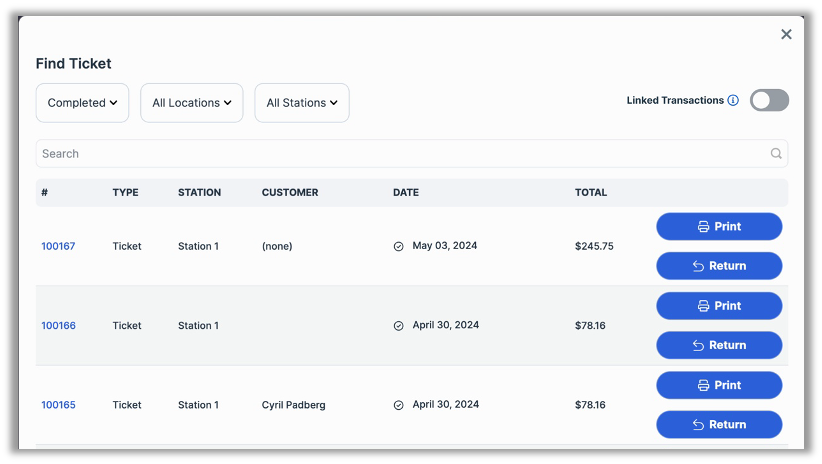Expand the All Locations filter
This screenshot has height=464, width=822.
click(x=191, y=103)
